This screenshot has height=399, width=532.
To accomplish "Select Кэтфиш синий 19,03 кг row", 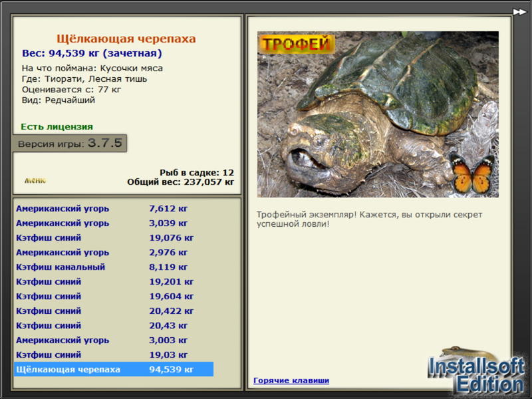I will 114,354.
